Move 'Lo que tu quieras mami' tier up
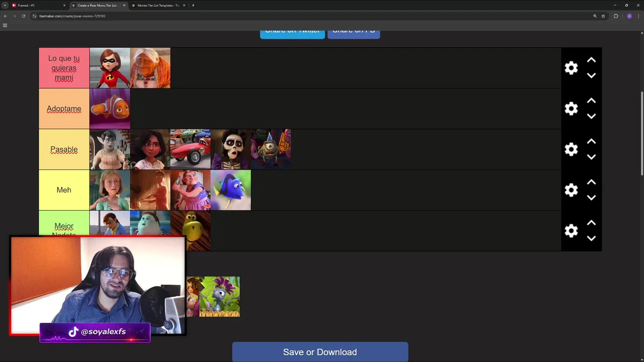This screenshot has width=644, height=362. [591, 60]
